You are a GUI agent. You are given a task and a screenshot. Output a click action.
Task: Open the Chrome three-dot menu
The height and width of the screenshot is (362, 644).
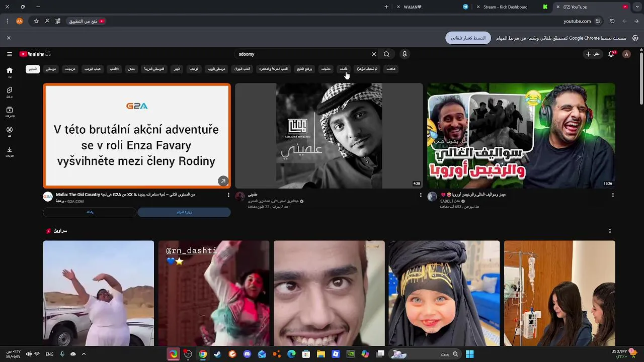pos(7,21)
